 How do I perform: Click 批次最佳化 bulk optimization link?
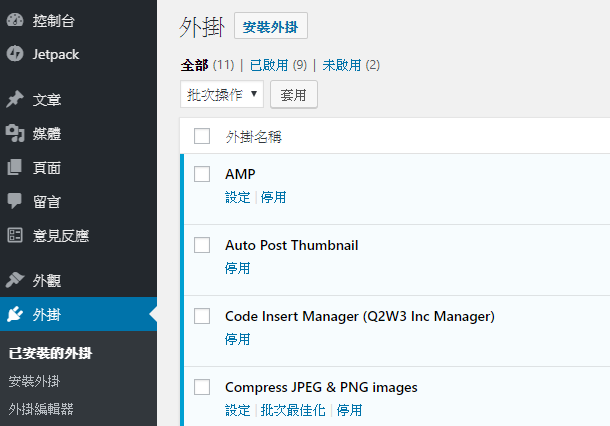pyautogui.click(x=293, y=410)
